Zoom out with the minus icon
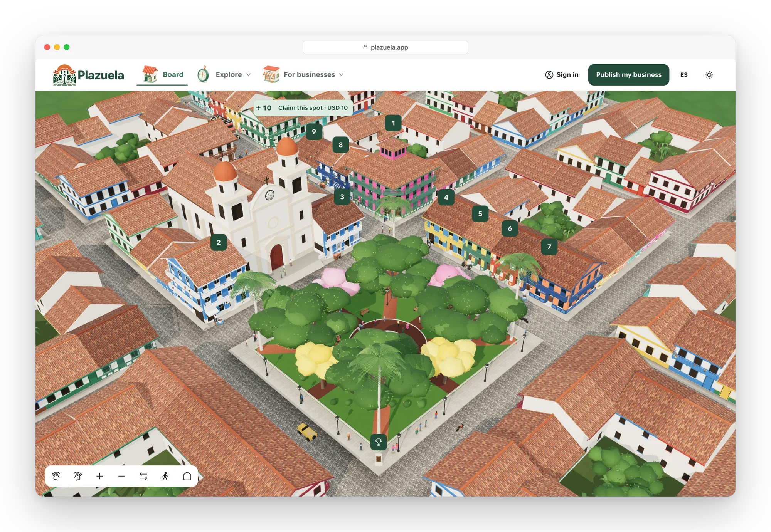The height and width of the screenshot is (532, 771). click(121, 476)
